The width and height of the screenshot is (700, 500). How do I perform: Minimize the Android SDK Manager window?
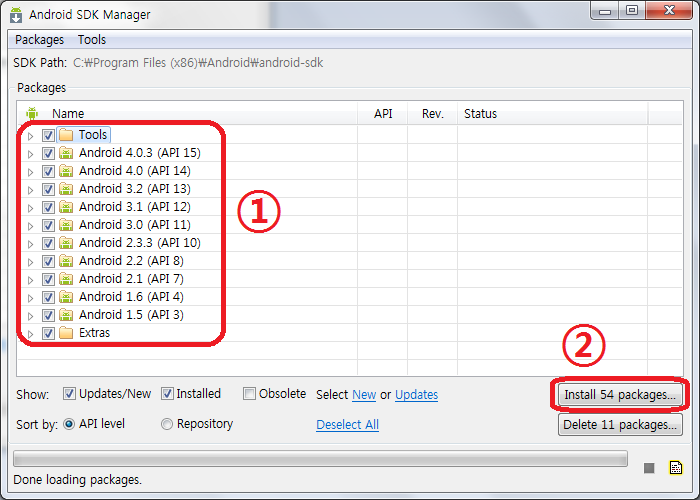click(x=605, y=11)
